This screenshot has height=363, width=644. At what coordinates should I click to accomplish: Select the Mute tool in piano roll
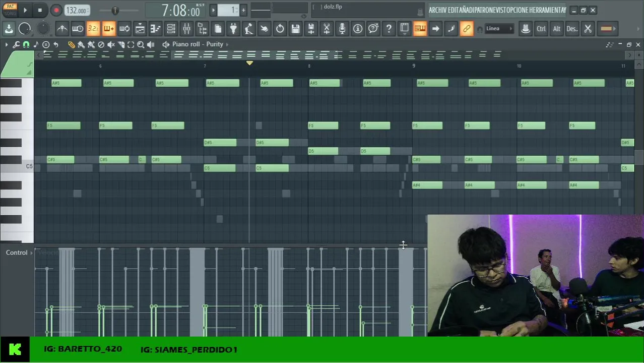(x=111, y=44)
